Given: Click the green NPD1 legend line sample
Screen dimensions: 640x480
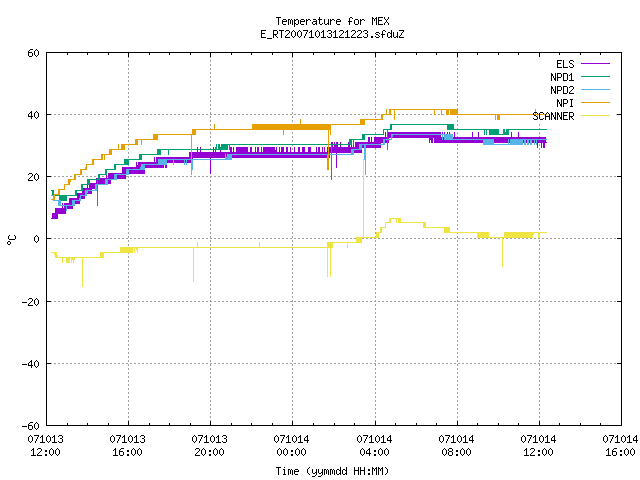Looking at the screenshot, I should (x=595, y=77).
